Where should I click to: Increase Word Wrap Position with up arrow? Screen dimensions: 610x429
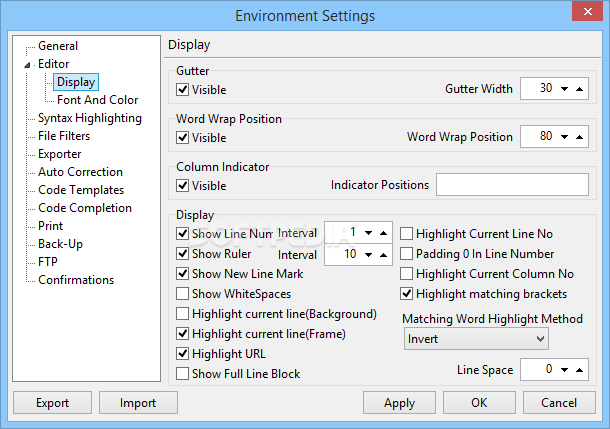click(x=579, y=137)
